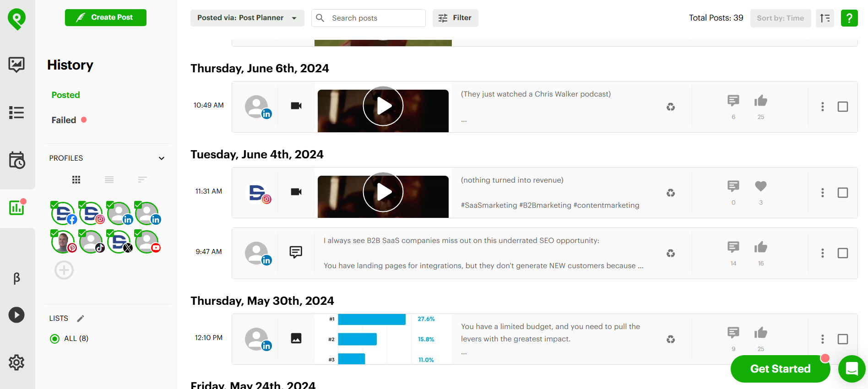Image resolution: width=868 pixels, height=389 pixels.
Task: Recycle the 10:49 AM post
Action: tap(671, 107)
